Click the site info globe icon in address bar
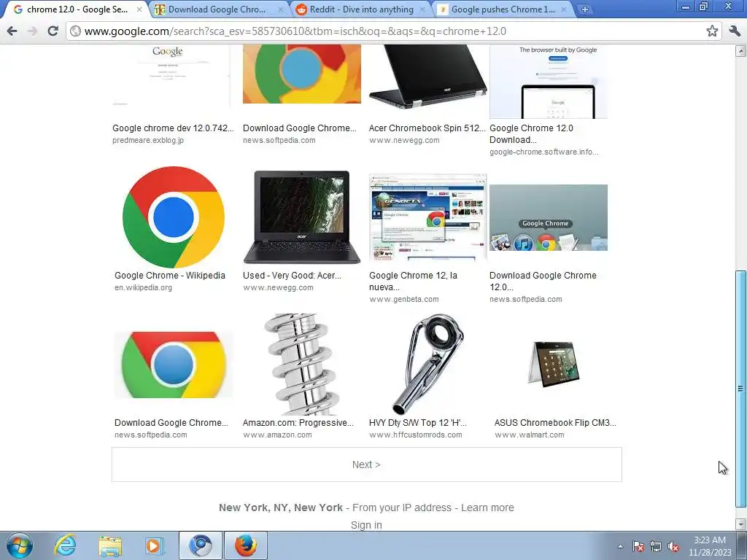The height and width of the screenshot is (560, 747). (x=75, y=31)
